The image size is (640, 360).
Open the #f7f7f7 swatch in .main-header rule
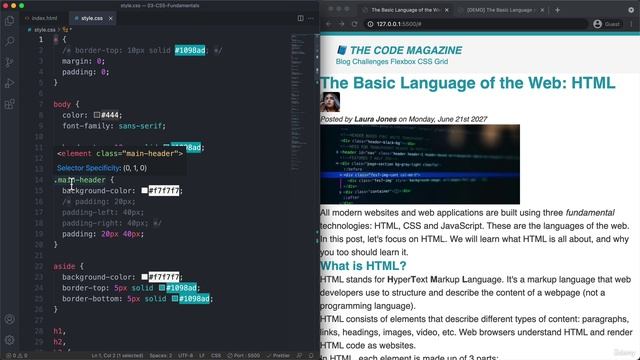point(144,191)
